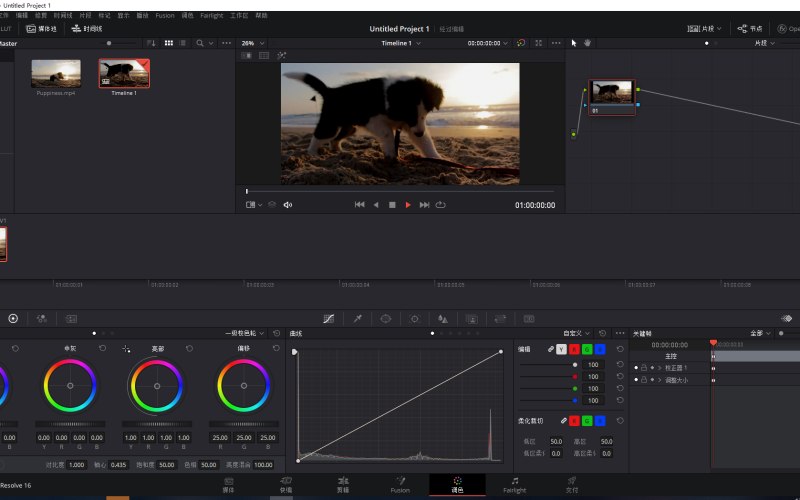Open the media pool search options chevron
The width and height of the screenshot is (800, 500).
[211, 43]
